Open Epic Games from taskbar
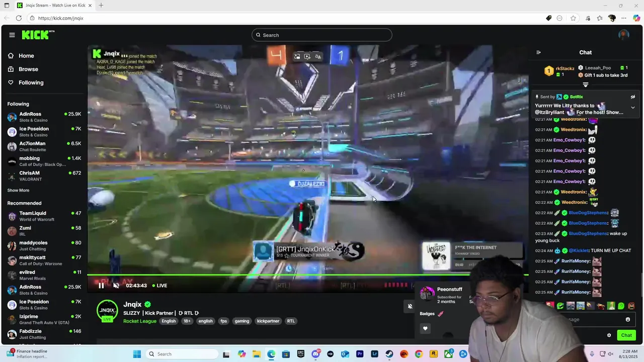 pos(300,354)
